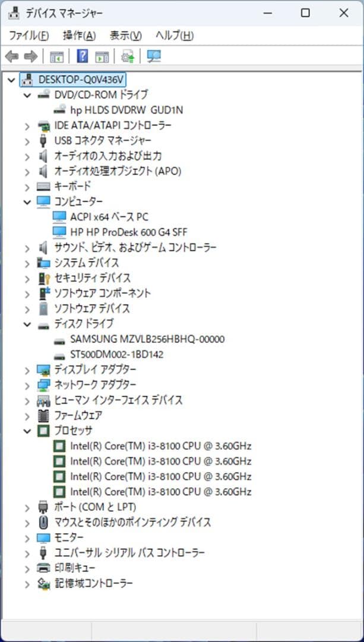Click the DVD/CD-ROM ドライブ category icon
This screenshot has width=364, height=642.
(x=44, y=95)
